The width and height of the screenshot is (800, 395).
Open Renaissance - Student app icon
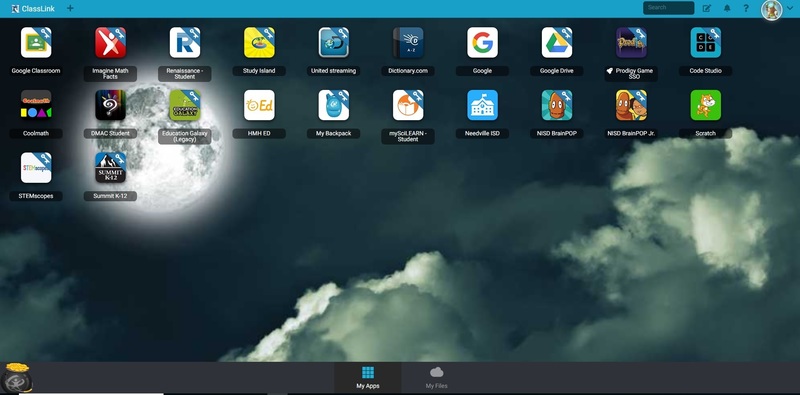point(185,42)
